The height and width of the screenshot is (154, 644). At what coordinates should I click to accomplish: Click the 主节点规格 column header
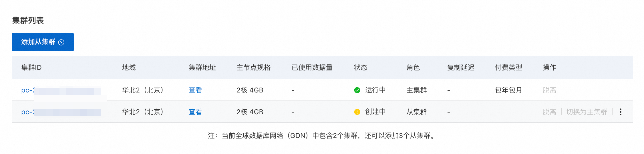[253, 68]
